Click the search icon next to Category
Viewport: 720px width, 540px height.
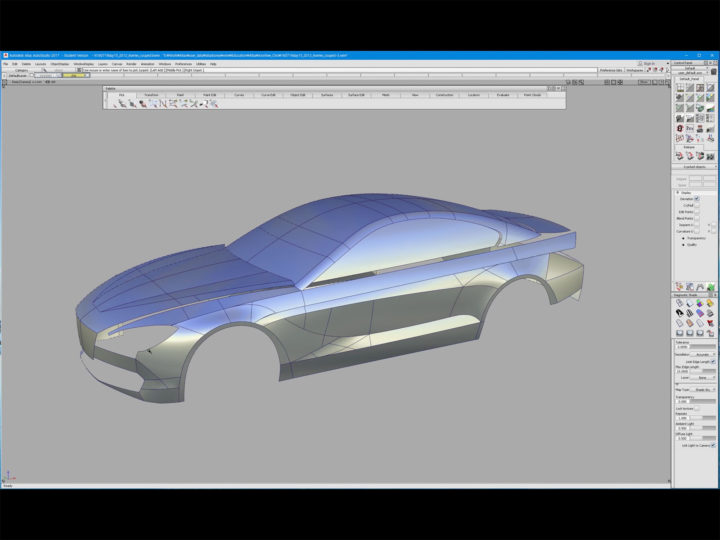coord(45,70)
